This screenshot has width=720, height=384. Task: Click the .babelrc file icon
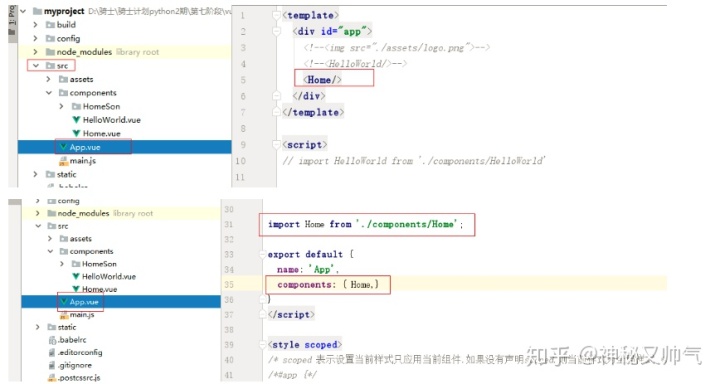pos(52,340)
